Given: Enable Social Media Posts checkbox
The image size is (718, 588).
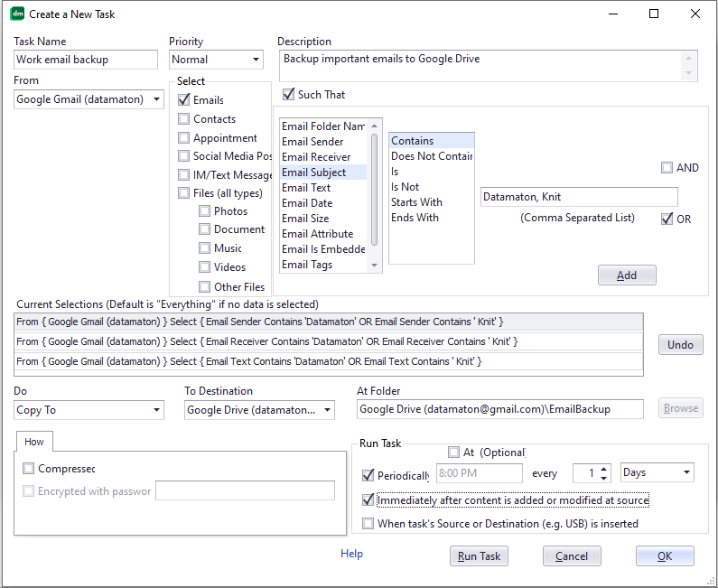Looking at the screenshot, I should click(183, 156).
